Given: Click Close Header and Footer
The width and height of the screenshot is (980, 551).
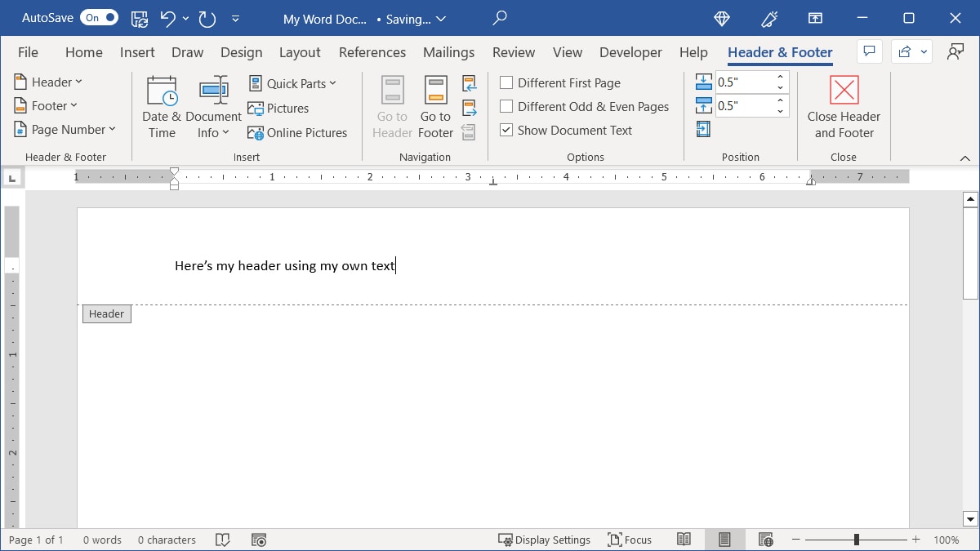Looking at the screenshot, I should (844, 106).
